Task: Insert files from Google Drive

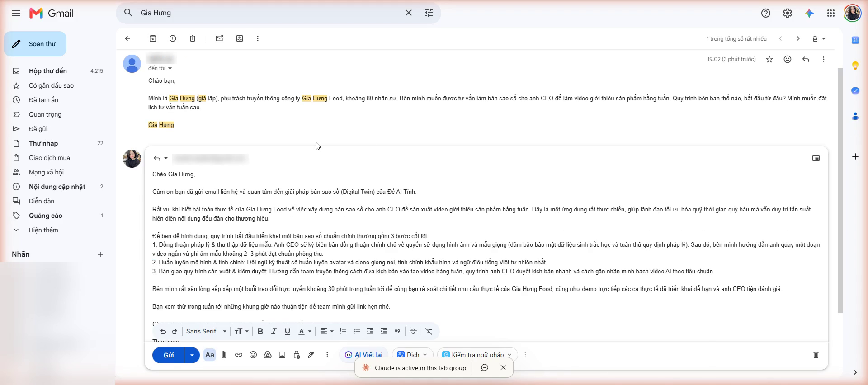Action: pos(268,355)
